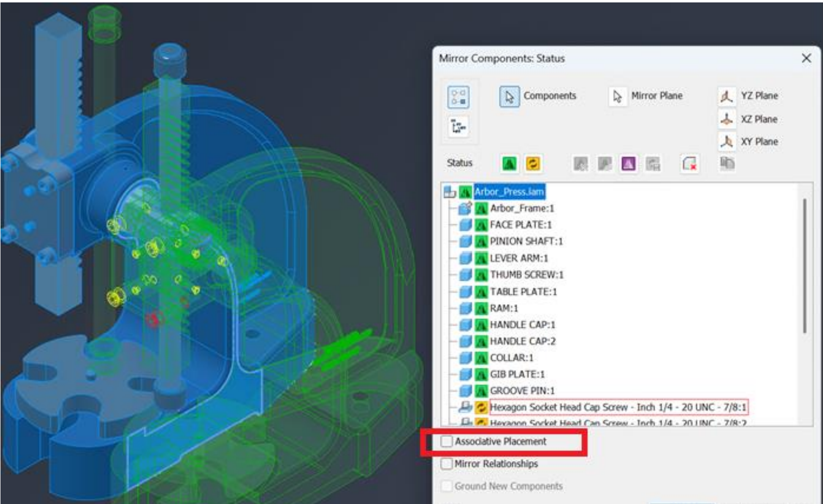Select GIB PLATE:1 in the list

click(517, 374)
